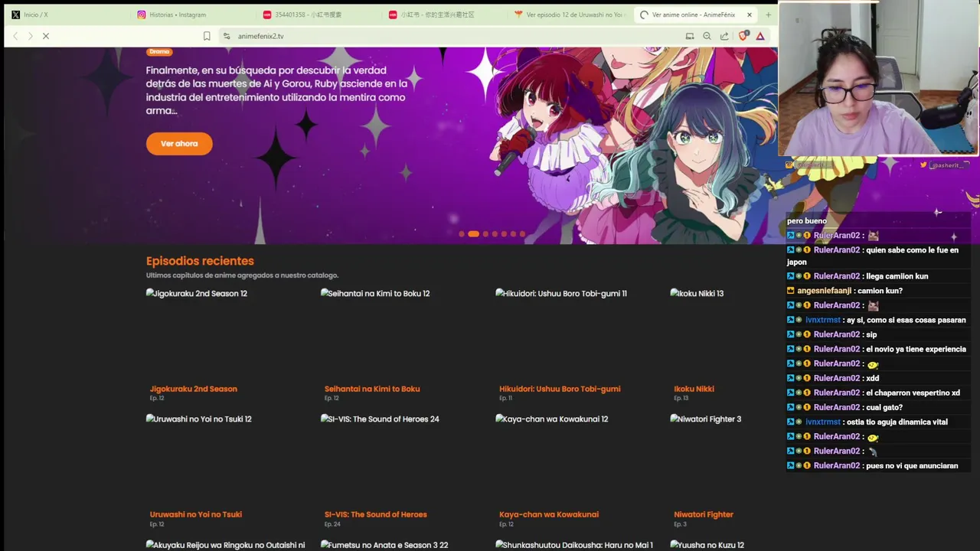
Task: Click the orange Uruwashi no Yoi no Tsuki link
Action: (x=196, y=514)
